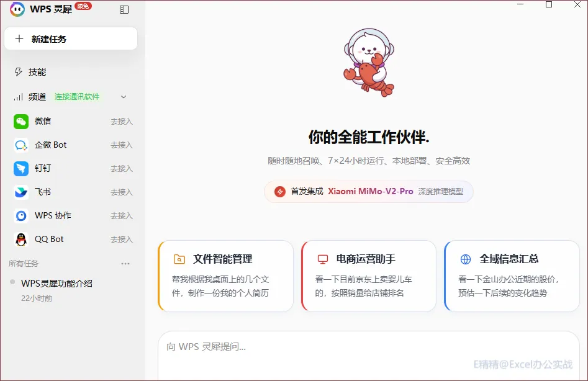The image size is (588, 381).
Task: Create a new task with 新建任务
Action: [71, 38]
